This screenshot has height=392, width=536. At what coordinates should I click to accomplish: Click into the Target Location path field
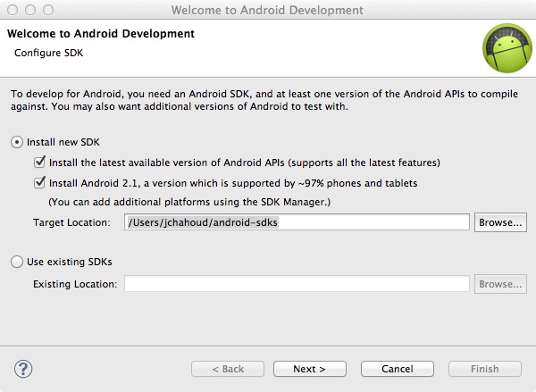click(x=297, y=221)
